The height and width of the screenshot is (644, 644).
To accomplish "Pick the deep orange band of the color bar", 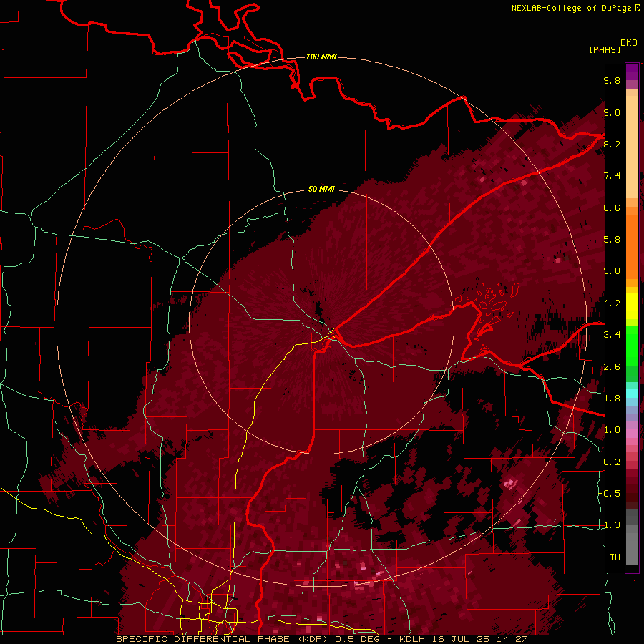I will pyautogui.click(x=632, y=246).
